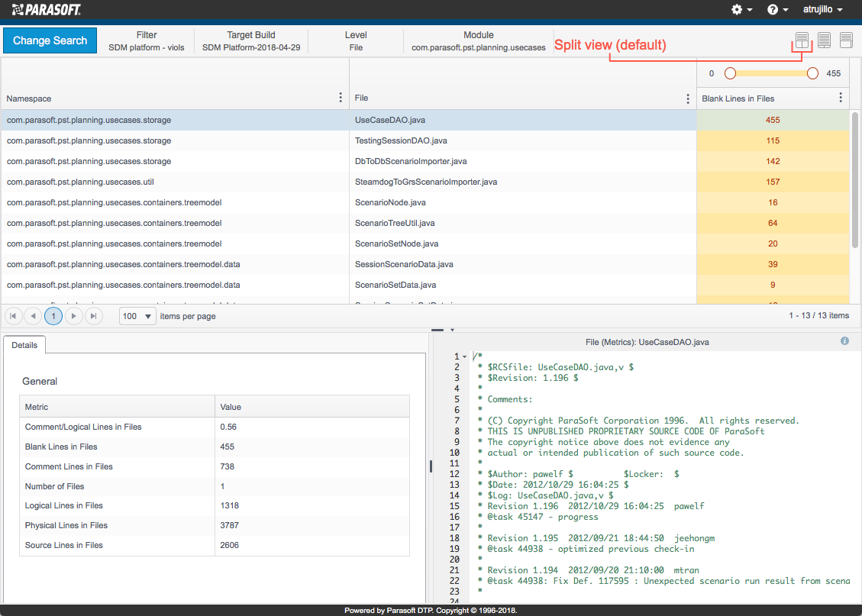Click the vertical splitter between details and source
The width and height of the screenshot is (862, 616).
point(431,466)
